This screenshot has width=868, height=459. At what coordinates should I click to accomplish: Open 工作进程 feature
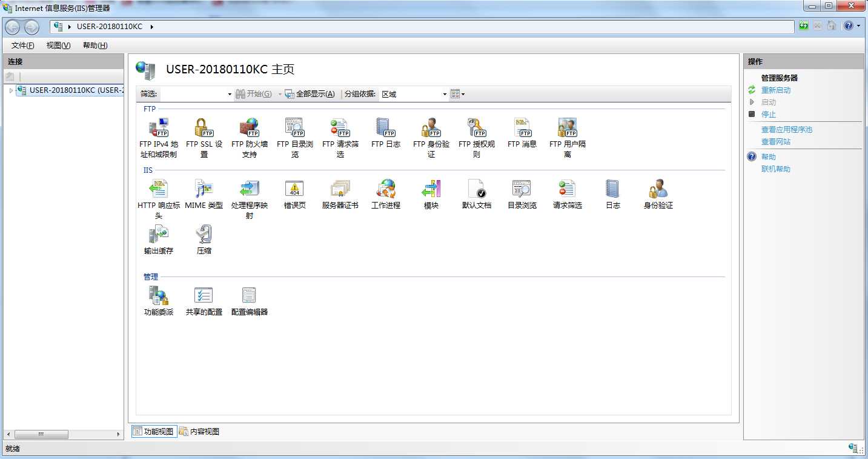click(386, 195)
